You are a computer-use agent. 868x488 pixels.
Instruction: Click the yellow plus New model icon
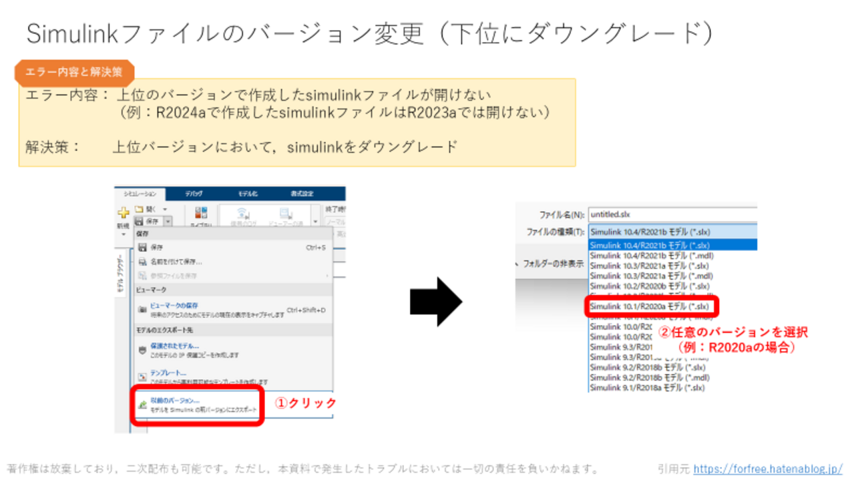point(124,213)
